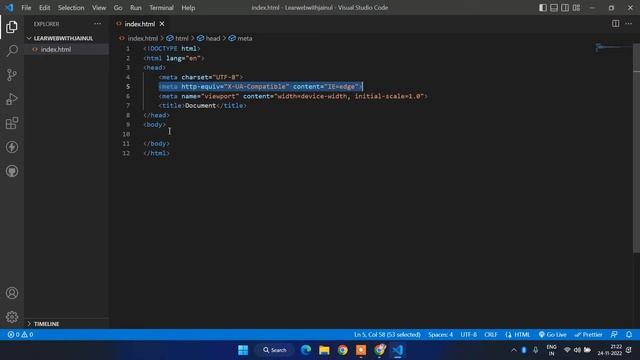The height and width of the screenshot is (360, 640).
Task: Start Go Live server
Action: (x=552, y=334)
